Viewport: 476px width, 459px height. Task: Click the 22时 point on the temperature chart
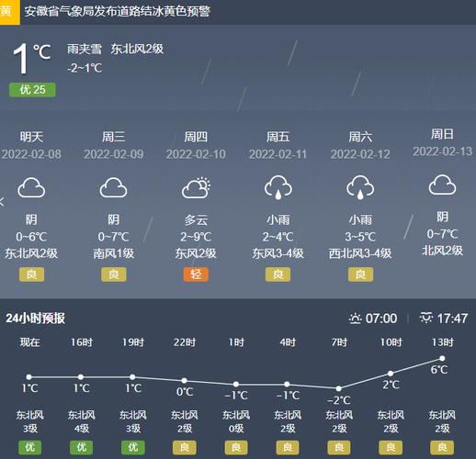[x=184, y=381]
